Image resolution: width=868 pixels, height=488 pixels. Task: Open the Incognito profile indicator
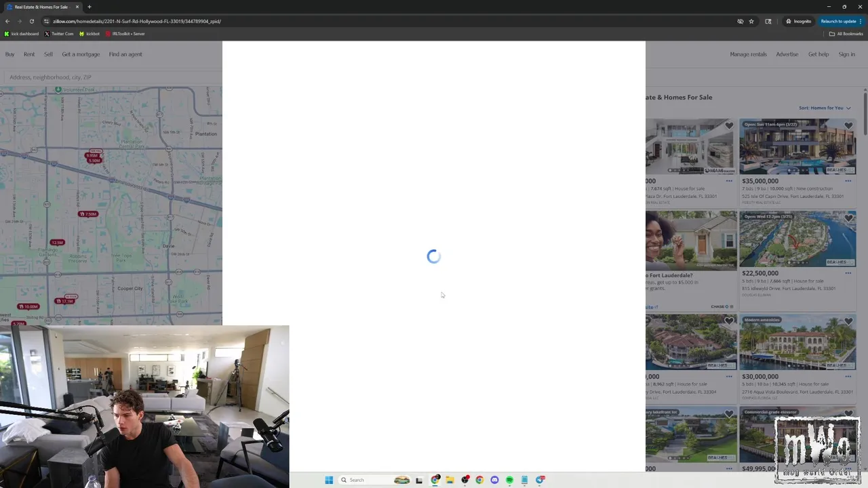(x=799, y=21)
